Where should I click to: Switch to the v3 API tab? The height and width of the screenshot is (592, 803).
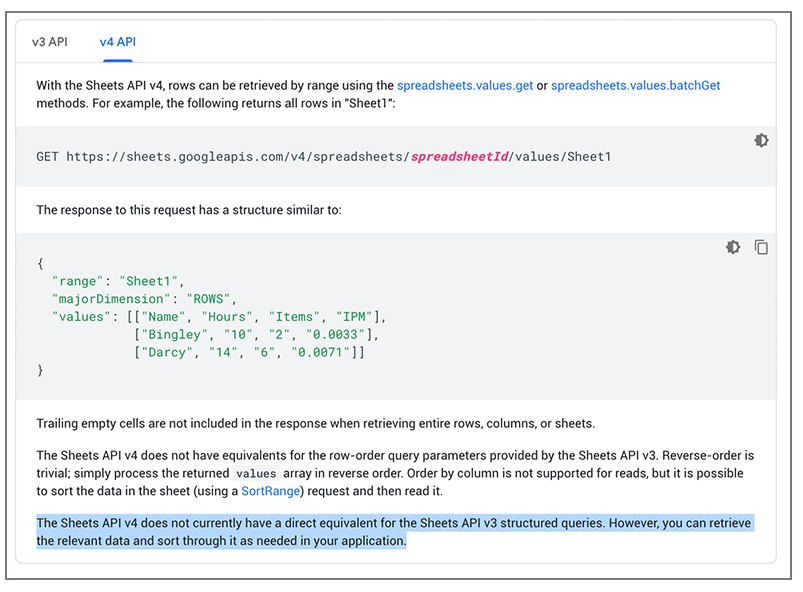coord(50,42)
